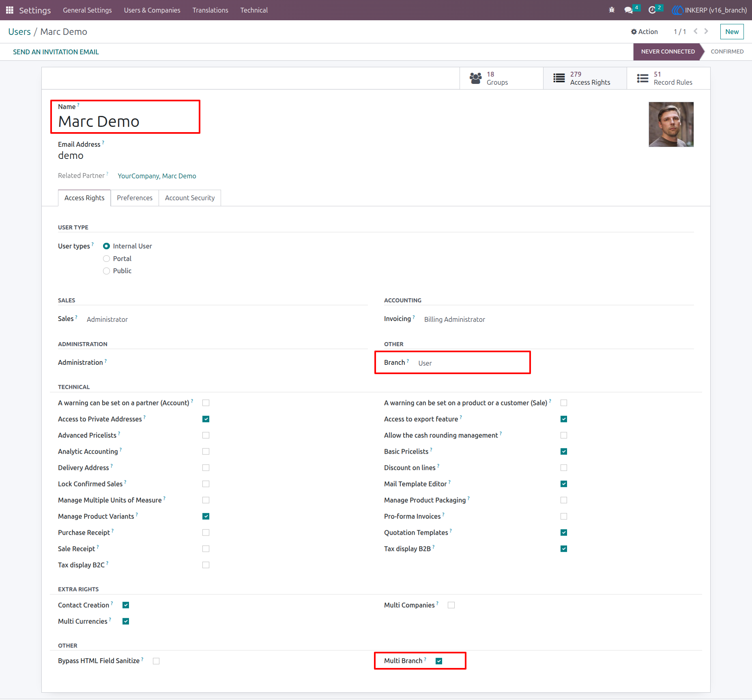This screenshot has width=752, height=700.
Task: Open the YourCompany, Marc Demo partner link
Action: point(157,176)
